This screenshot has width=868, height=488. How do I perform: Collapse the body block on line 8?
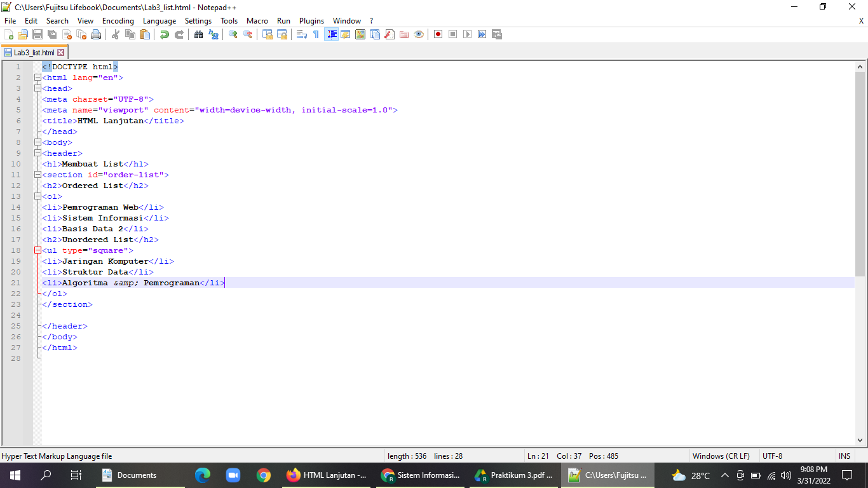pos(37,142)
